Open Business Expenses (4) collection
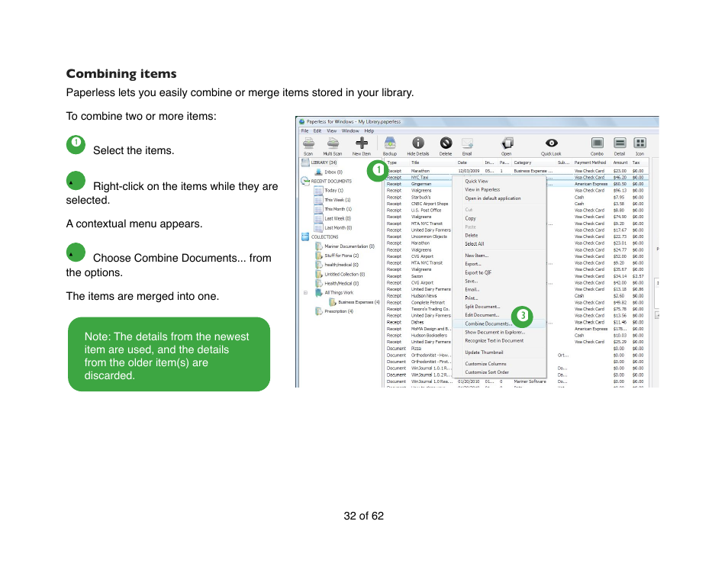 tap(359, 301)
